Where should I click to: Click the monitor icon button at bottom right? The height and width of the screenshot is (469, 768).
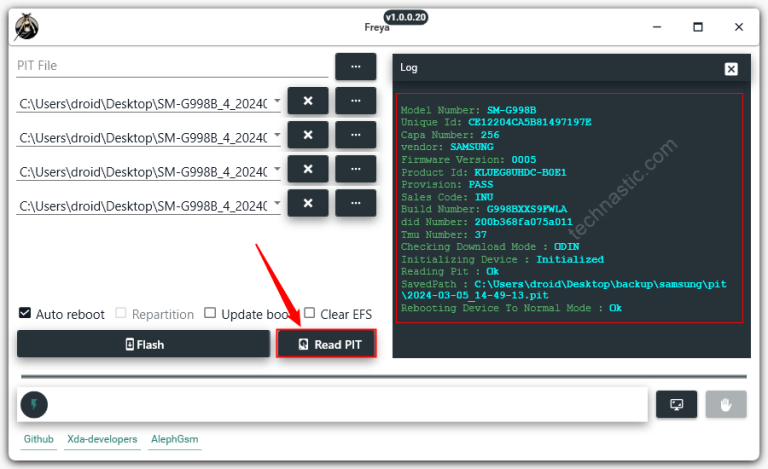(x=676, y=404)
